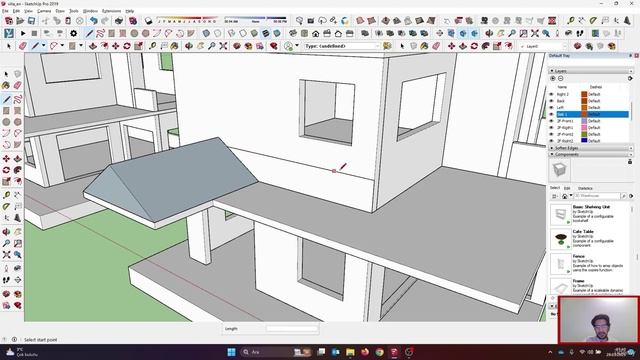Click the 3D Warehouse search field
Screen dimensions: 640x360
click(x=597, y=196)
